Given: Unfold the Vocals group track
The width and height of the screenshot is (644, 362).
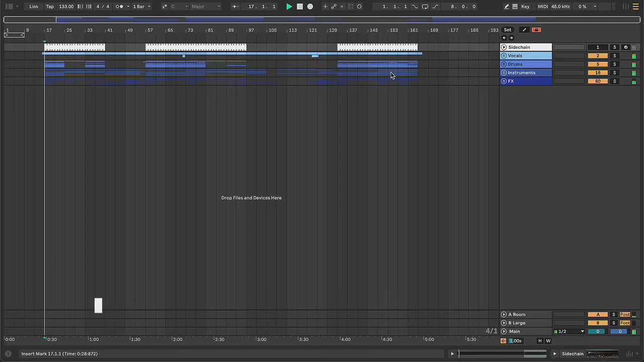Looking at the screenshot, I should (504, 56).
